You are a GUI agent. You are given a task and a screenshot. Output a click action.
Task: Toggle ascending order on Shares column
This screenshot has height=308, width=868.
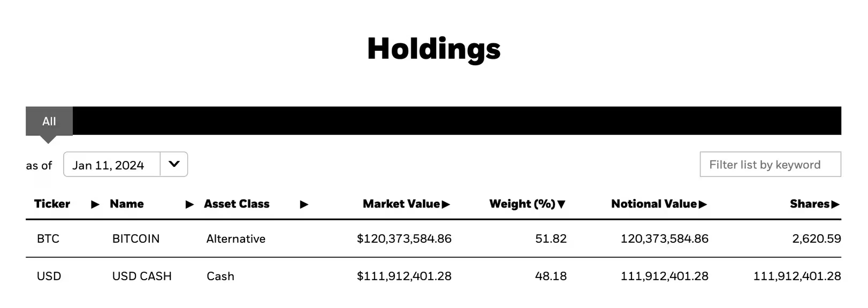coord(836,204)
